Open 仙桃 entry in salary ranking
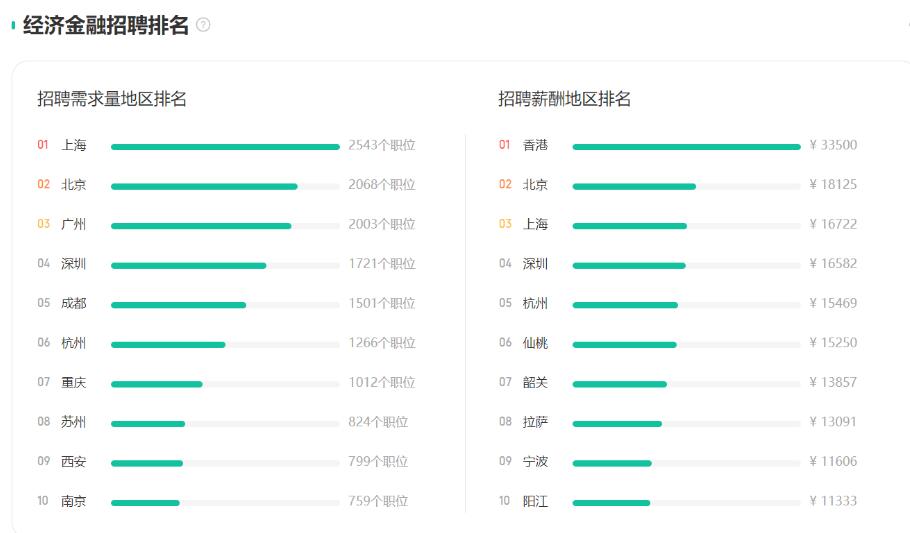The width and height of the screenshot is (910, 533). click(535, 343)
